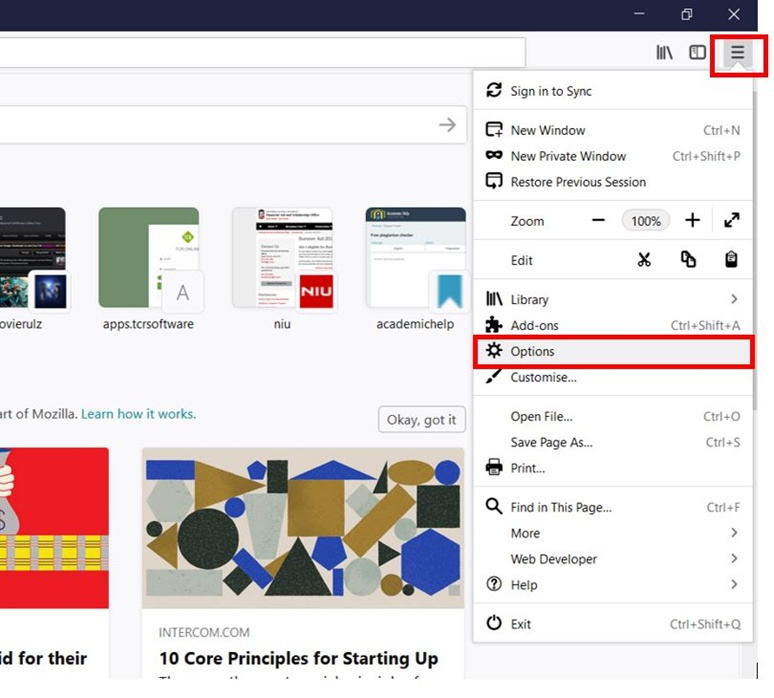Click the Paste clipboard icon in Edit row
The width and height of the screenshot is (774, 698).
732,260
